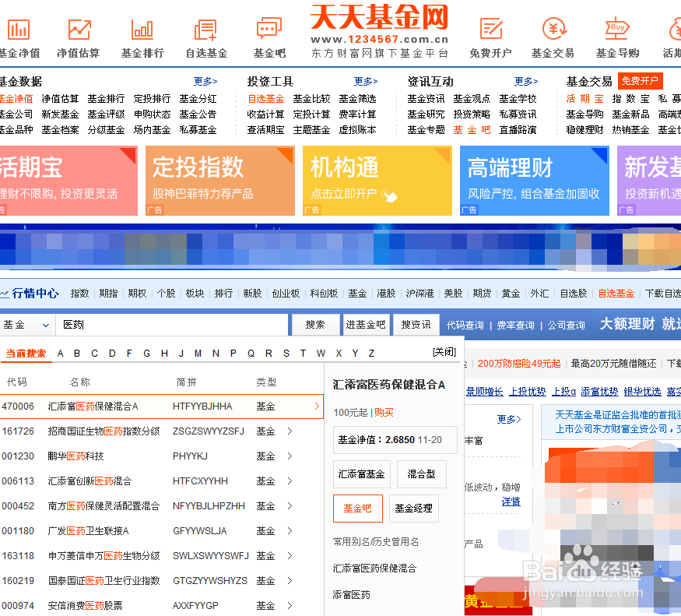Open the red 活期宝 link under 基金交易

pyautogui.click(x=584, y=99)
